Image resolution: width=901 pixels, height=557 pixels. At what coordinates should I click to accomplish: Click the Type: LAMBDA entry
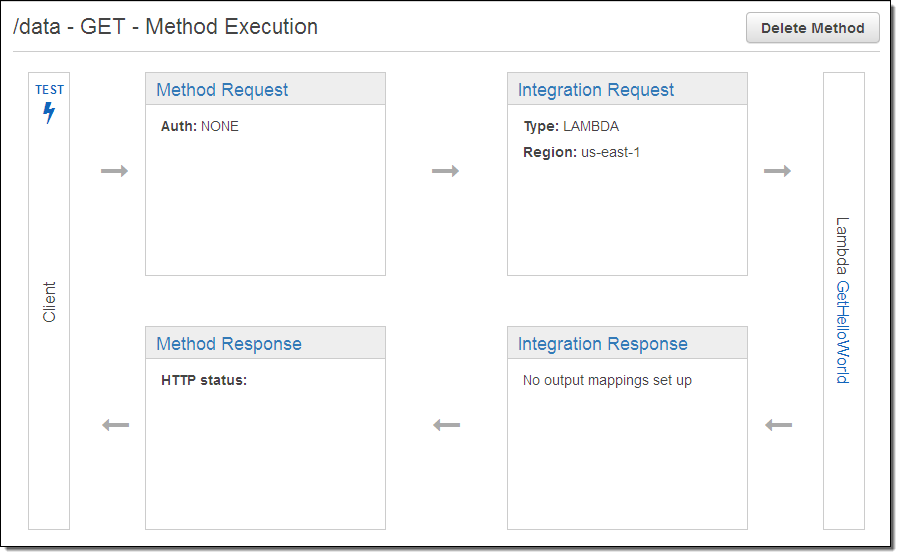571,127
